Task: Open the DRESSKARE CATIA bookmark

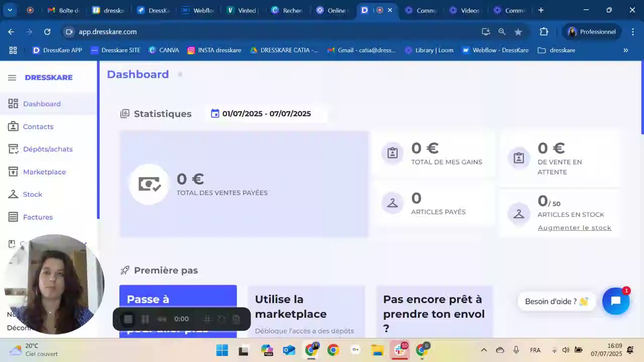Action: (284, 50)
